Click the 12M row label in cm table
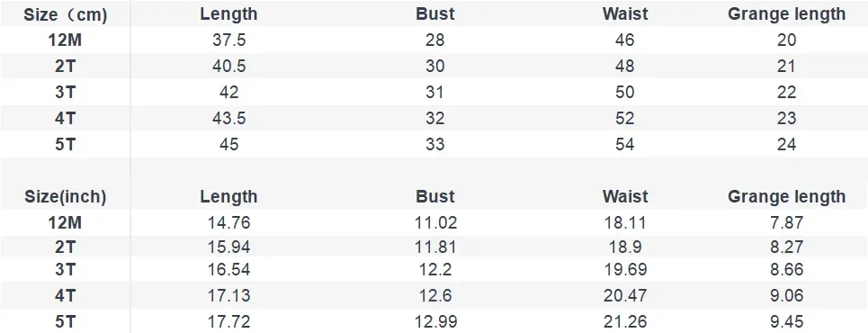 click(65, 40)
